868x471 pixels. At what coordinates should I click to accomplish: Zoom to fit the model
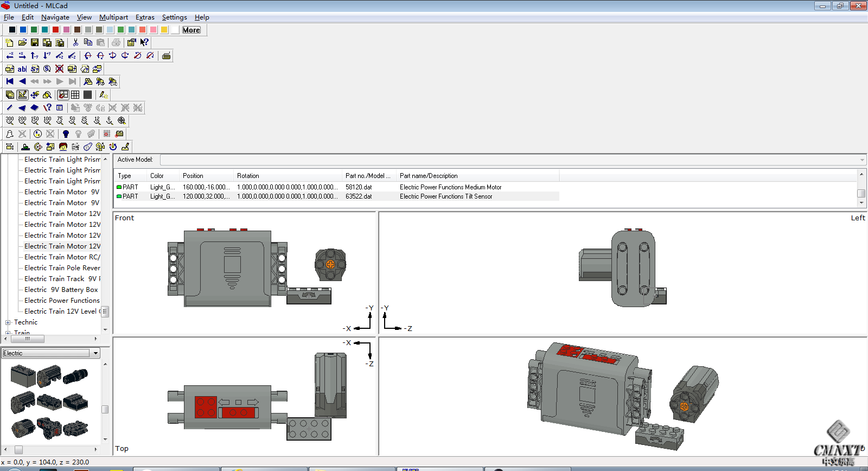click(x=122, y=120)
